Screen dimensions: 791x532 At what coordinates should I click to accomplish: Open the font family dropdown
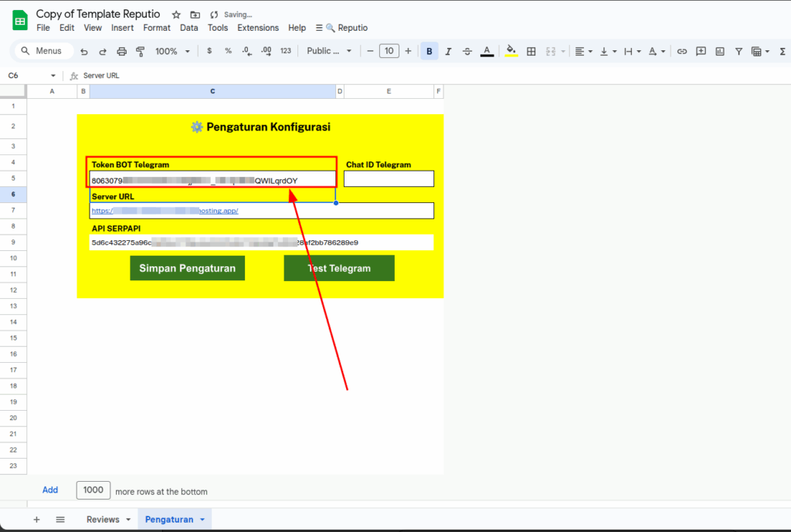tap(329, 52)
